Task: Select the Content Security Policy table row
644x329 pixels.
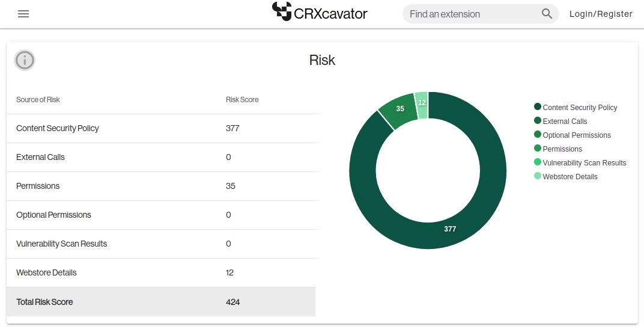Action: [x=161, y=128]
